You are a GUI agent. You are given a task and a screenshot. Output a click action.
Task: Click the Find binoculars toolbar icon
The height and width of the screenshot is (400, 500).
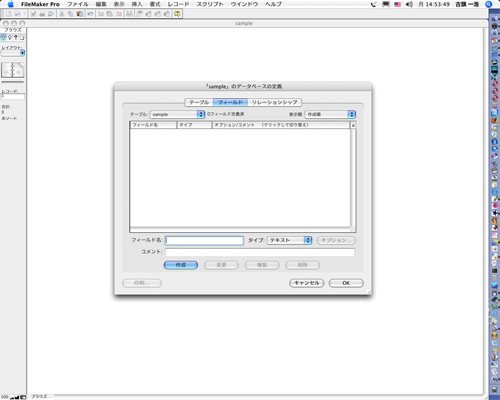129,14
